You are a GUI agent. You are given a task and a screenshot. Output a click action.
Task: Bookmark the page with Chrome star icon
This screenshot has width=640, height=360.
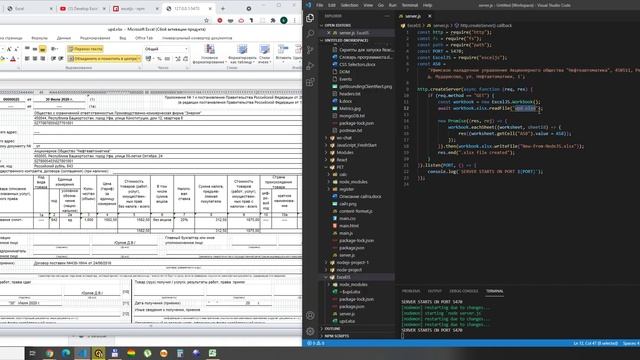pyautogui.click(x=207, y=20)
